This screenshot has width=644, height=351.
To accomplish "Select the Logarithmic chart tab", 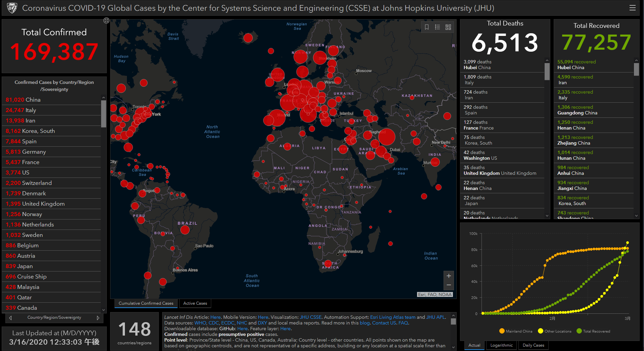I will pos(502,345).
